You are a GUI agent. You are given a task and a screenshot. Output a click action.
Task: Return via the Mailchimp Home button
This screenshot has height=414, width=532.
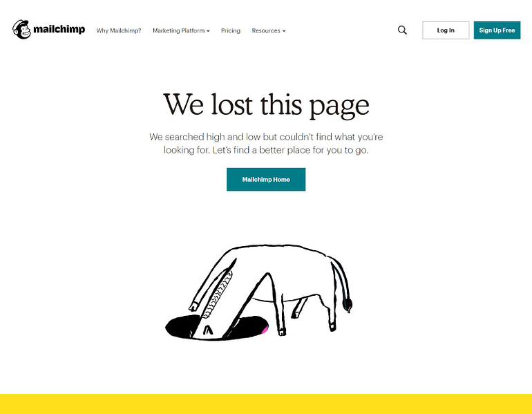(266, 180)
